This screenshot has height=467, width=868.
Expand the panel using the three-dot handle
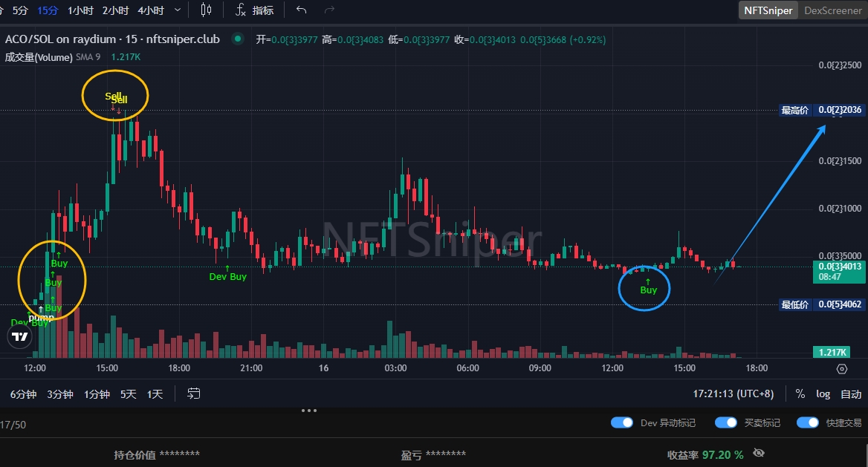tap(309, 411)
